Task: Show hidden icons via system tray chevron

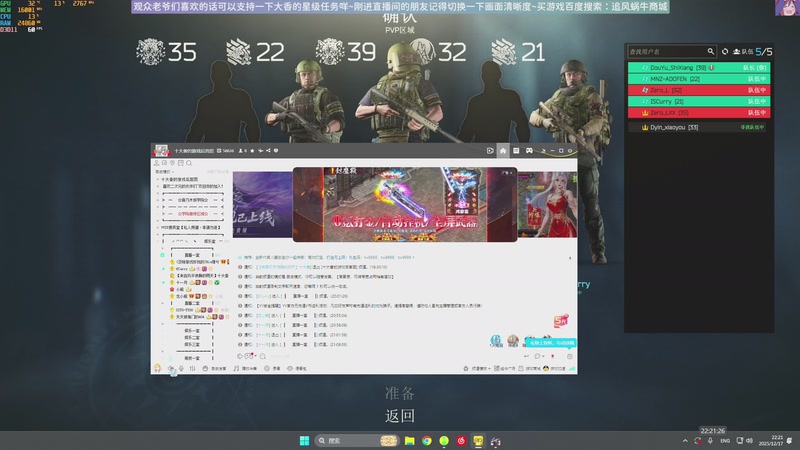Action: point(685,440)
